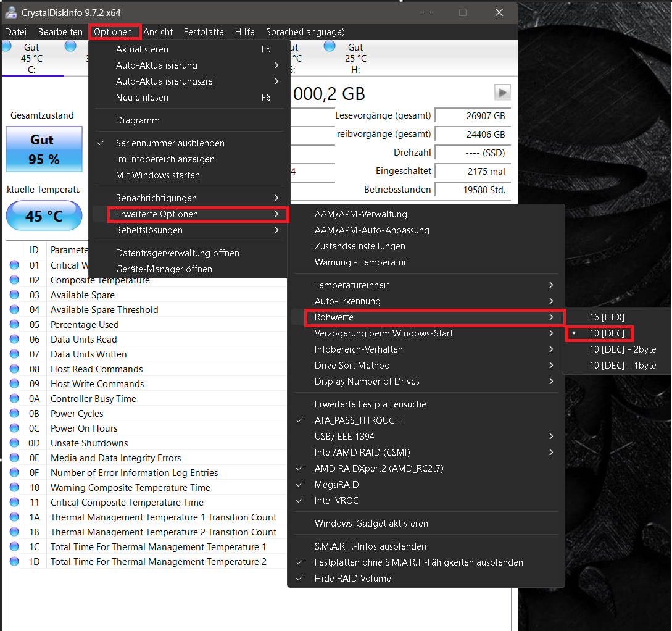Click status orb for Composite Temperature row 02
Image resolution: width=672 pixels, height=631 pixels.
[14, 280]
